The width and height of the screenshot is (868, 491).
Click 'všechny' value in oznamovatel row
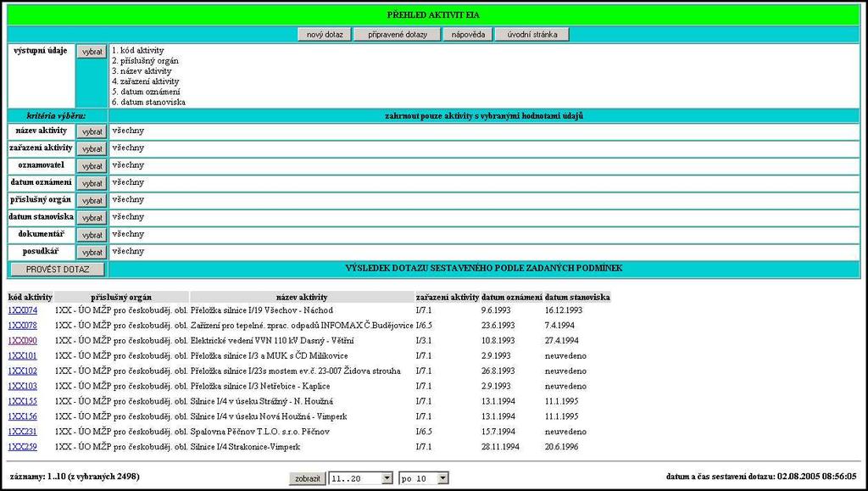click(x=128, y=165)
